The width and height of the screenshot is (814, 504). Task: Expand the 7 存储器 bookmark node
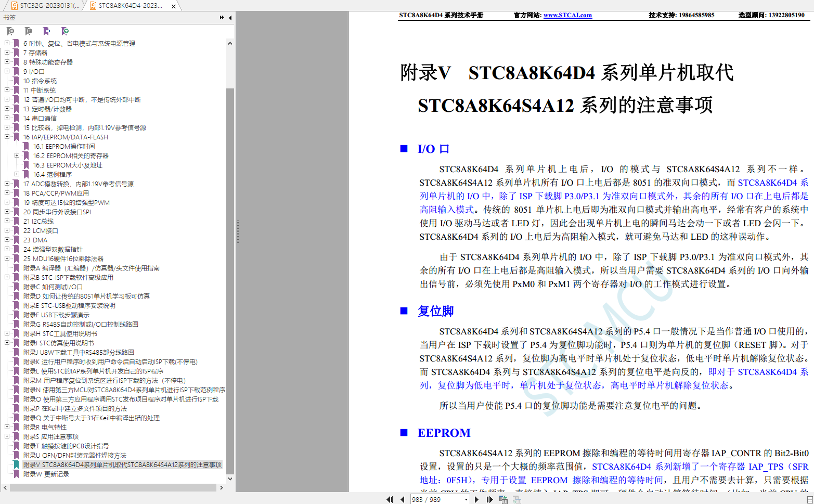click(x=7, y=53)
